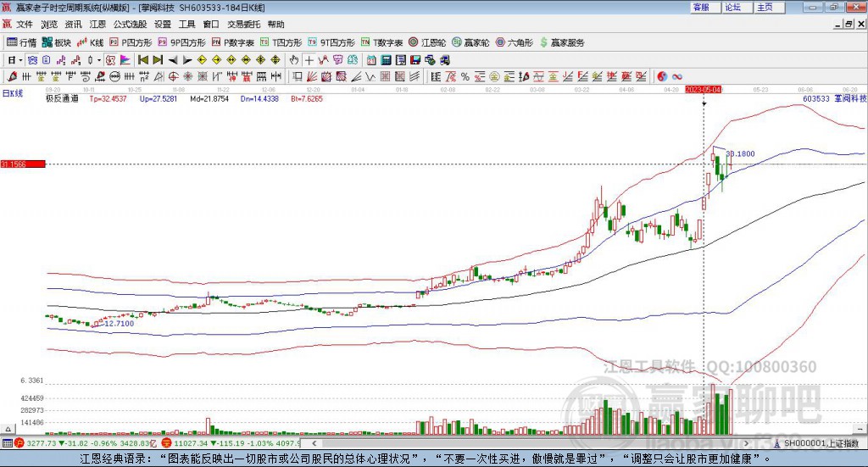Open the calculator icon

[387, 60]
